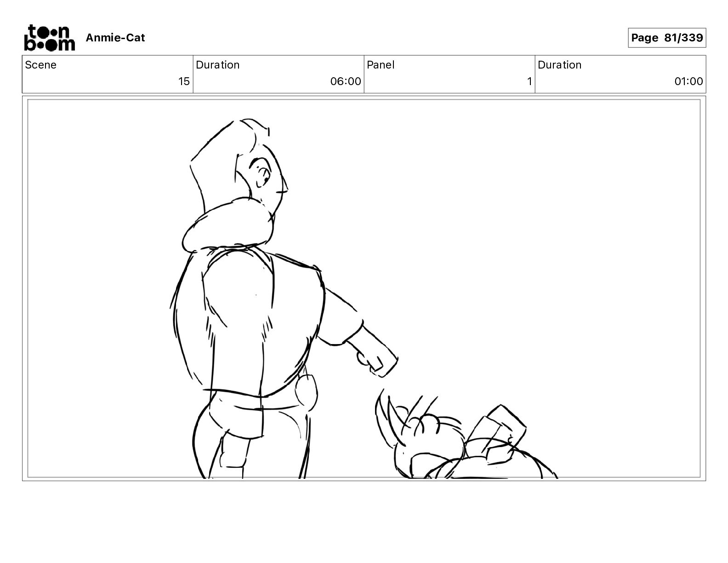Click the Scene header label
Screen dimensions: 728x563
(41, 65)
